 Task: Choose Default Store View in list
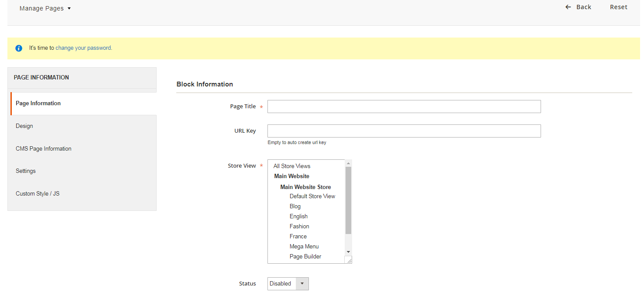click(x=312, y=196)
